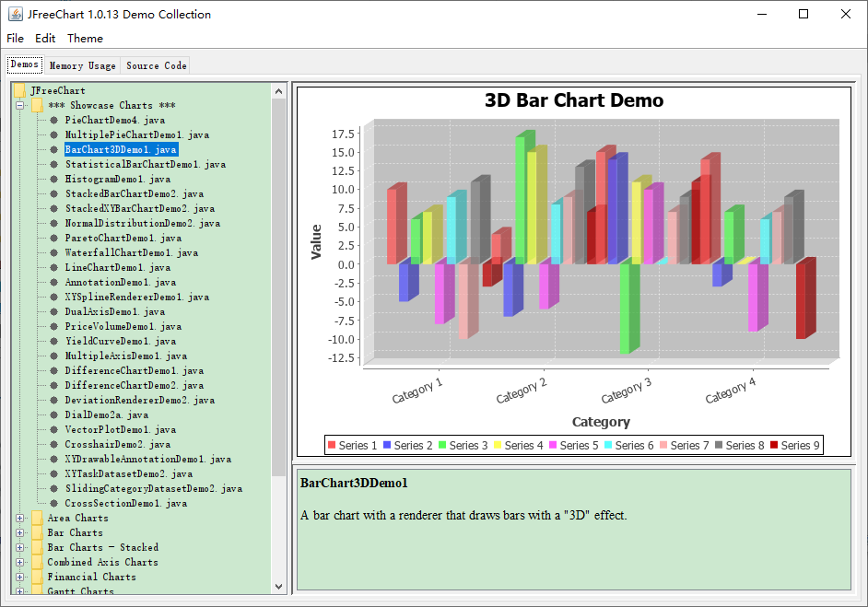Select VectorPlotDemo1.java
The width and height of the screenshot is (868, 607).
(x=120, y=429)
